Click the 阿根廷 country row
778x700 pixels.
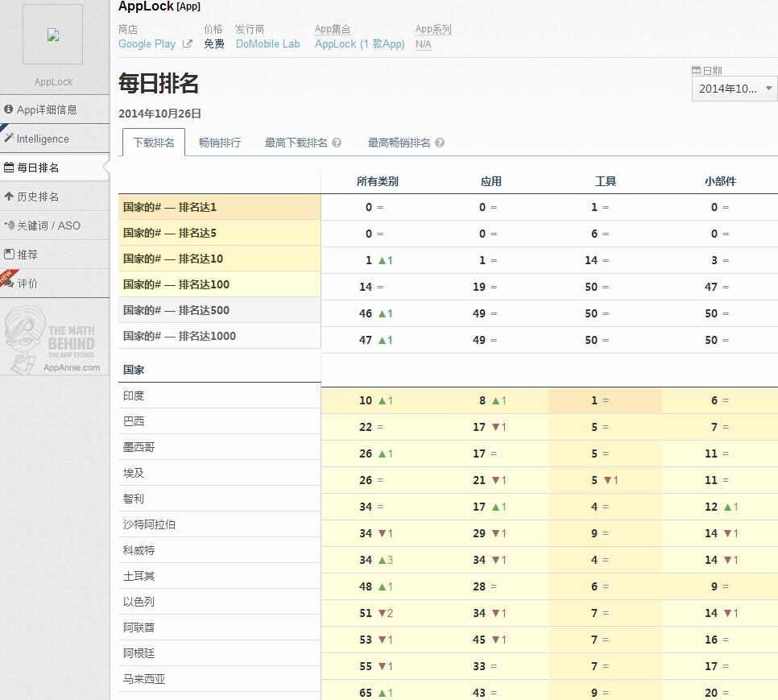click(219, 654)
